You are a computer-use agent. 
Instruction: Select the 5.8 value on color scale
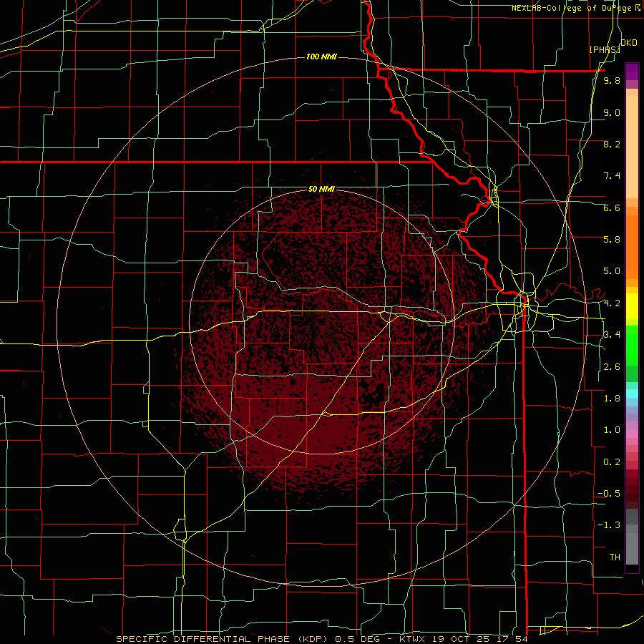pyautogui.click(x=612, y=240)
